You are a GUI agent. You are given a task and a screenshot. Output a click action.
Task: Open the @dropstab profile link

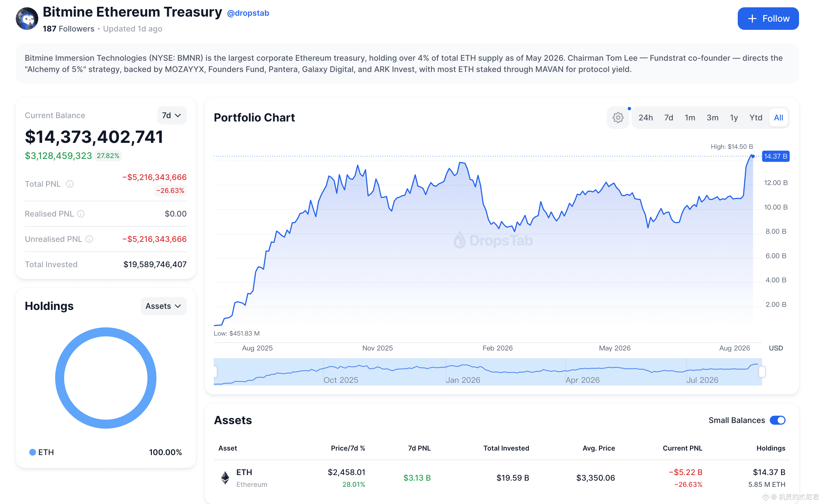pyautogui.click(x=248, y=13)
